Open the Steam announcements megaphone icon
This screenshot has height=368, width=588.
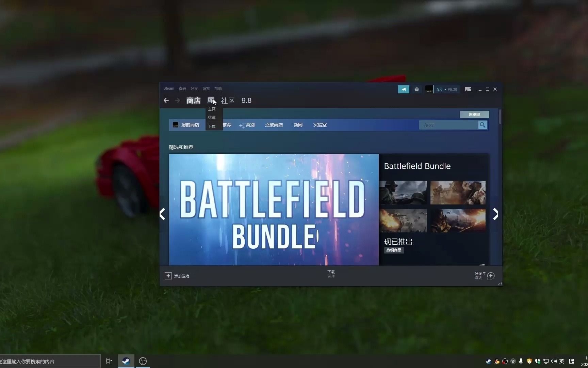[x=403, y=89]
